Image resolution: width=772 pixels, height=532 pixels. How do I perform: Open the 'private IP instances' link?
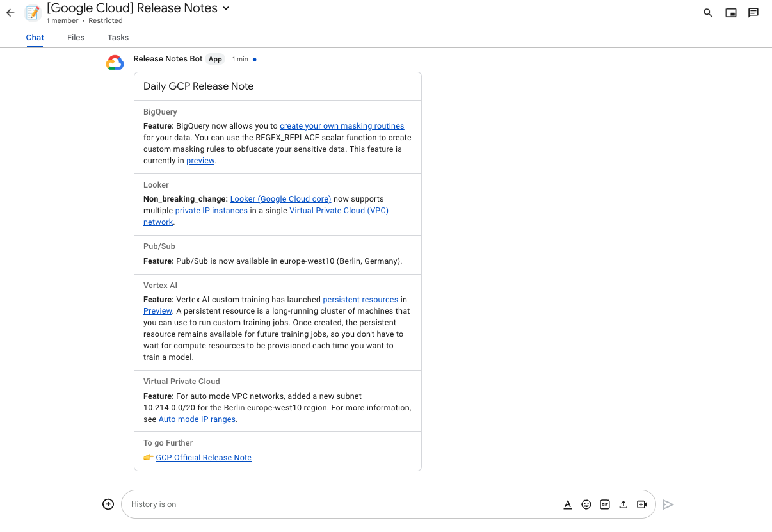(211, 211)
